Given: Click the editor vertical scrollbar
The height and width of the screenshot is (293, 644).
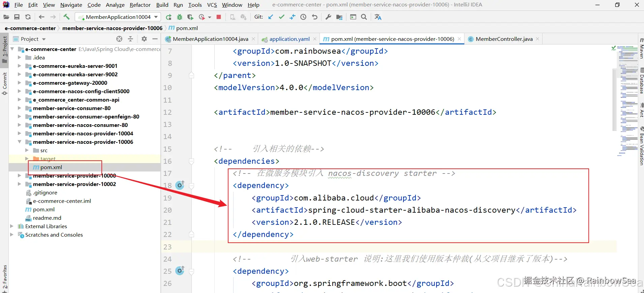Looking at the screenshot, I should tap(614, 100).
